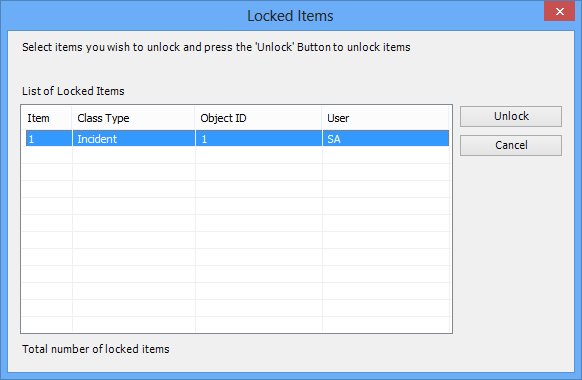Click the 'Select items you wish to unlock' instruction
The image size is (582, 380).
[x=216, y=47]
